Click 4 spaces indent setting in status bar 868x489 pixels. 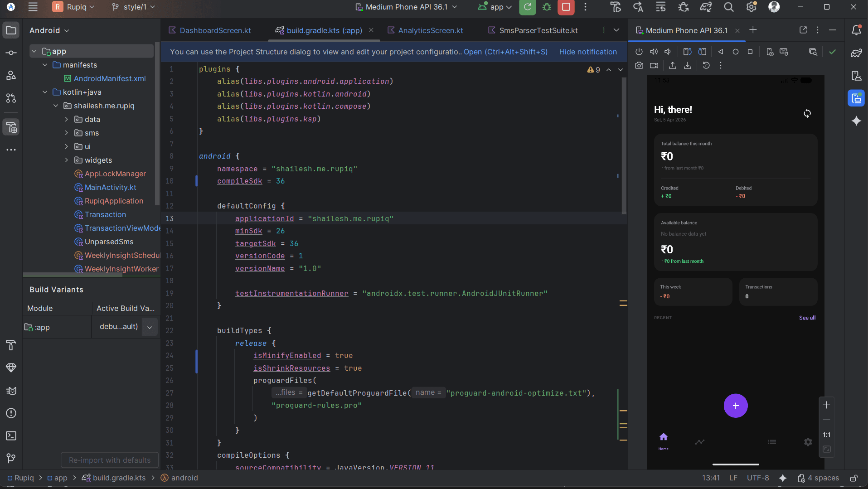click(x=818, y=478)
